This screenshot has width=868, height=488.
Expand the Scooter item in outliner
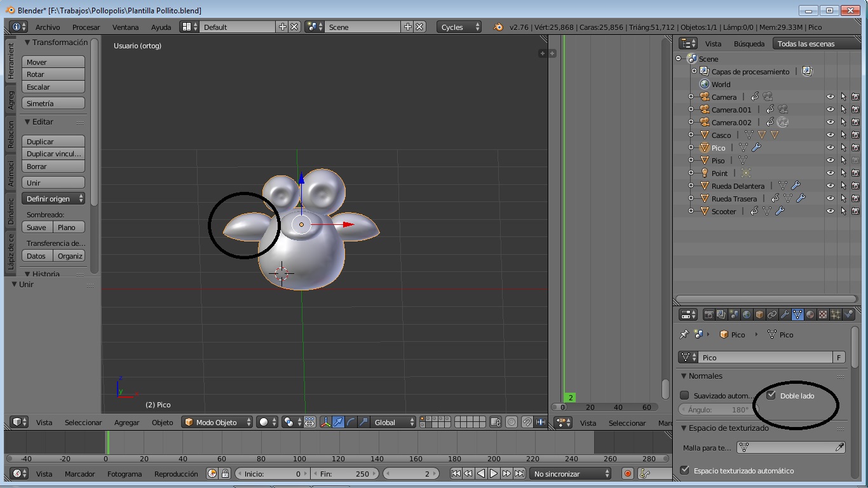tap(691, 211)
